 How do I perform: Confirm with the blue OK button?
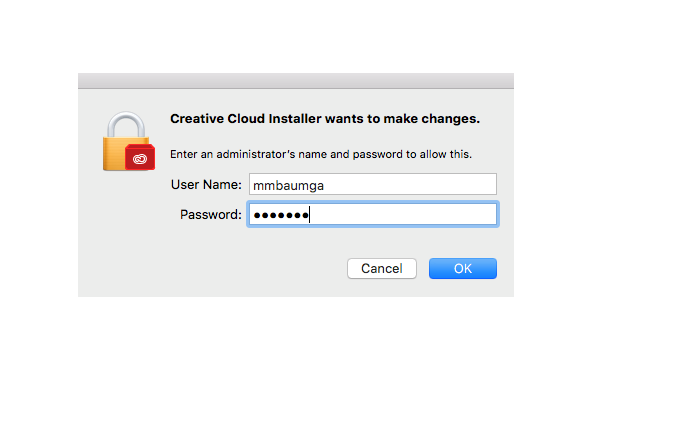463,269
